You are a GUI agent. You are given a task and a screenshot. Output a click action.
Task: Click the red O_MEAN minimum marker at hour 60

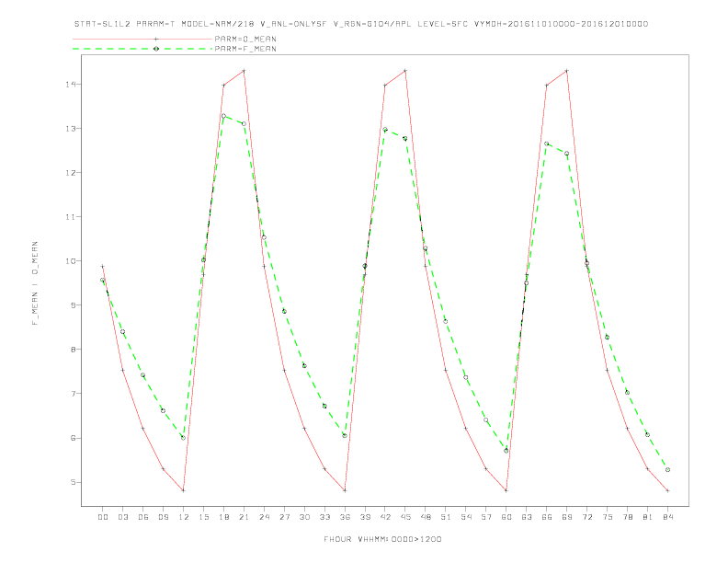tap(506, 490)
